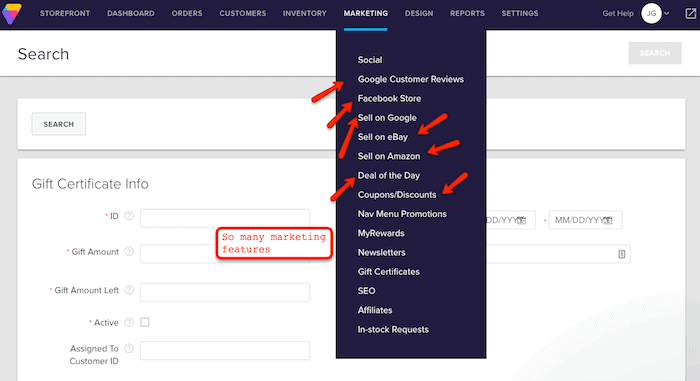Go to Storefront in top navigation
Image resolution: width=700 pixels, height=381 pixels.
coord(65,13)
